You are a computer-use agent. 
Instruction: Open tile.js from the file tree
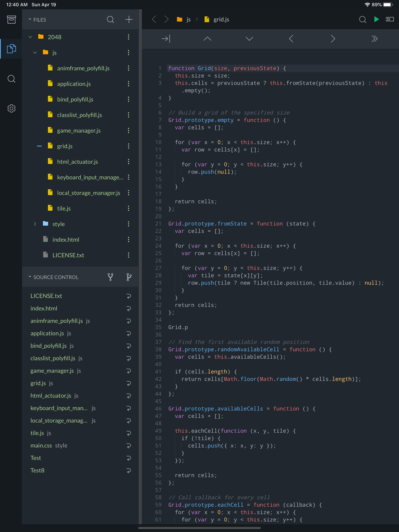pyautogui.click(x=64, y=209)
